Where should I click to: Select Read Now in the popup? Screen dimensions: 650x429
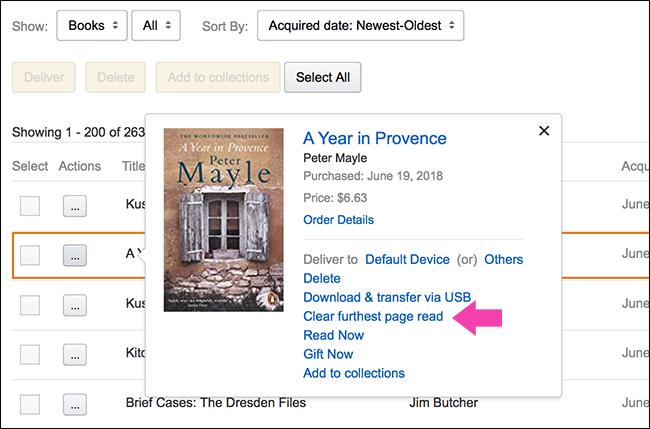[x=333, y=335]
